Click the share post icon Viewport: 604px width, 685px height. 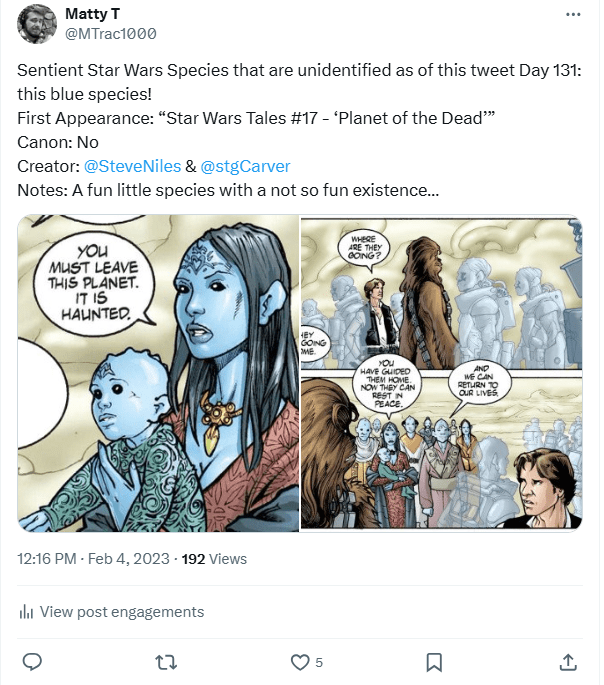[x=567, y=662]
